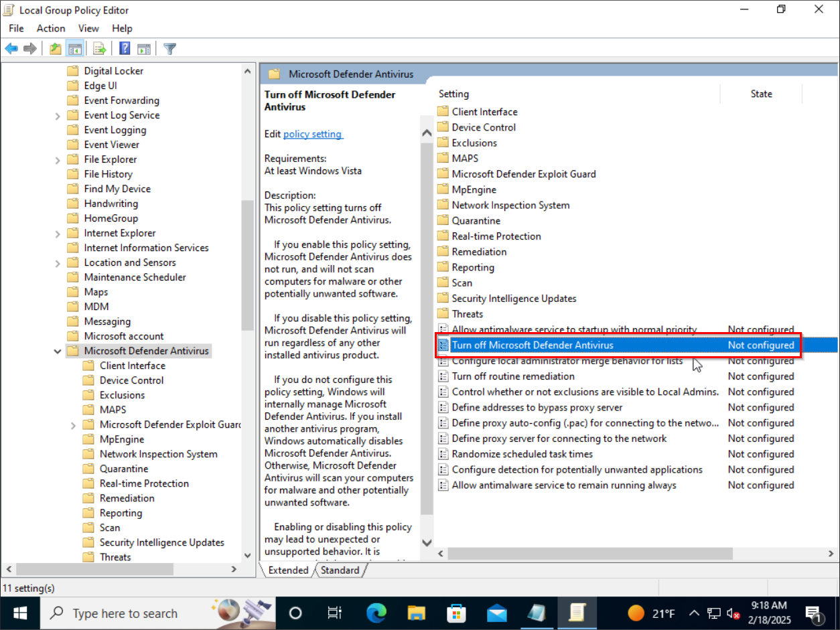Screen dimensions: 840x630
Task: Select Digital Locker in the console tree
Action: 114,71
